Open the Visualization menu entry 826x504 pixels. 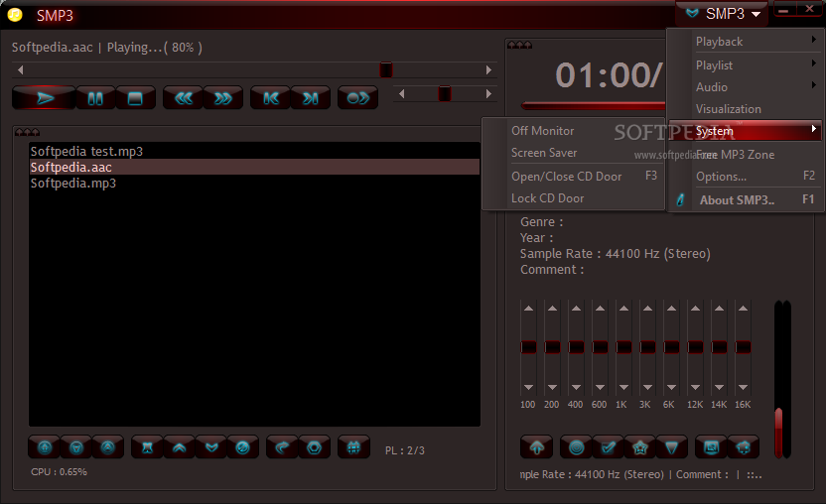point(745,109)
